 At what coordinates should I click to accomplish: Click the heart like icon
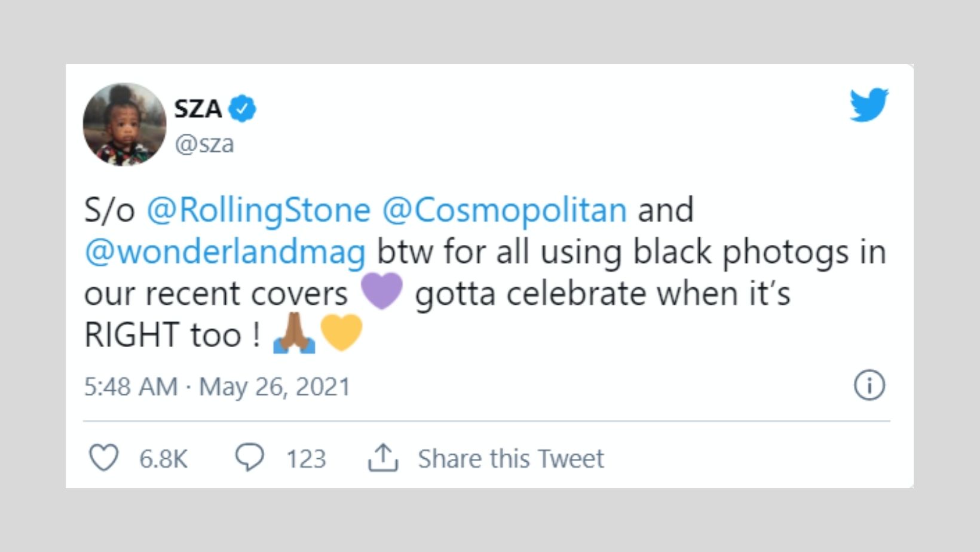coord(103,458)
